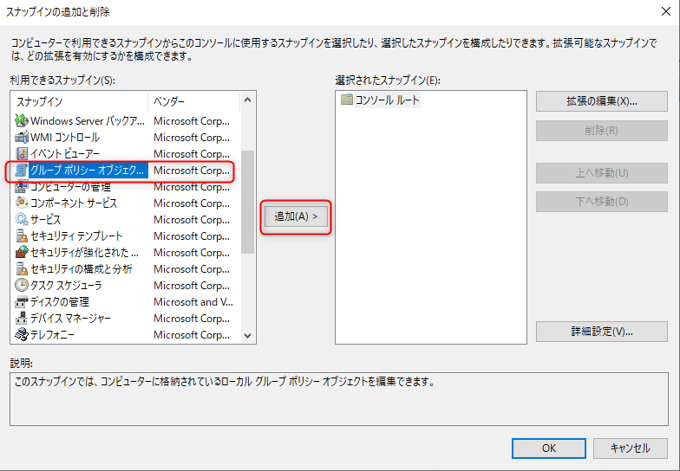Click the snap-in list scroll down arrow
The image size is (680, 471).
[248, 335]
